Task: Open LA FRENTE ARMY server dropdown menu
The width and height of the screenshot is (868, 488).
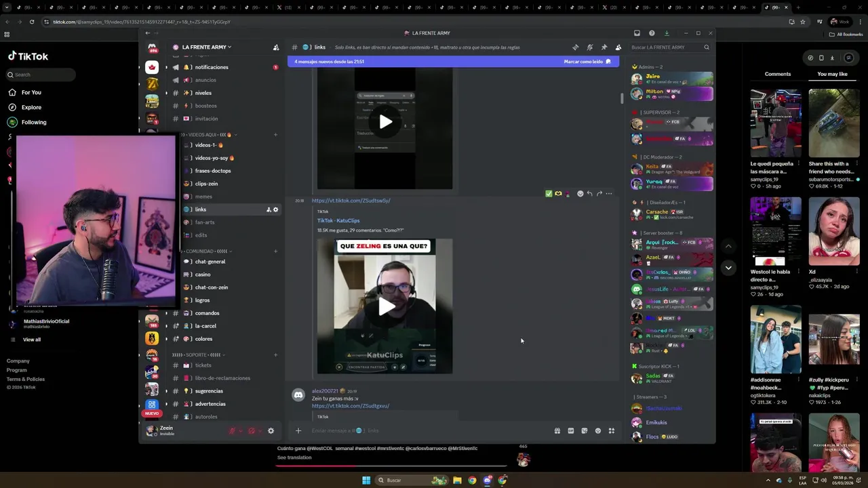Action: (206, 47)
